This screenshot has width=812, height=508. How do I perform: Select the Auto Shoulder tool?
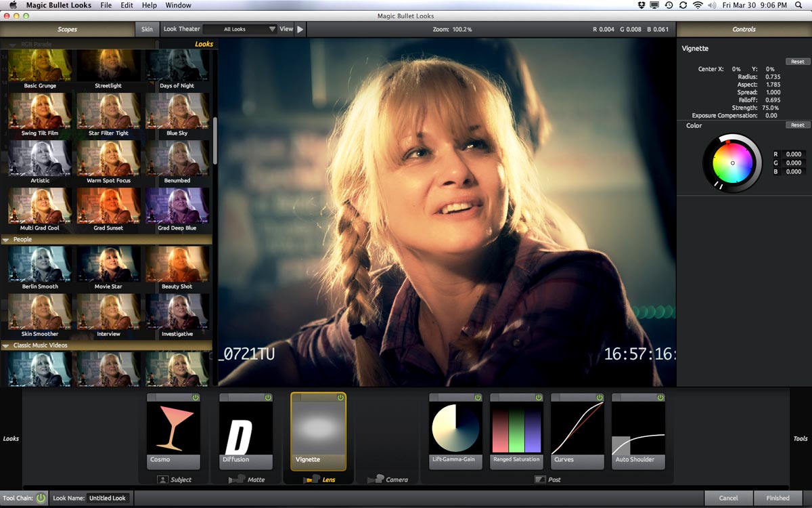(x=638, y=428)
